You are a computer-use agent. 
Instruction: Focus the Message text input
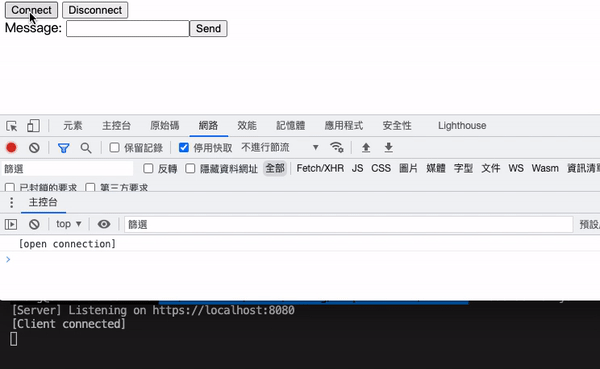coord(128,29)
